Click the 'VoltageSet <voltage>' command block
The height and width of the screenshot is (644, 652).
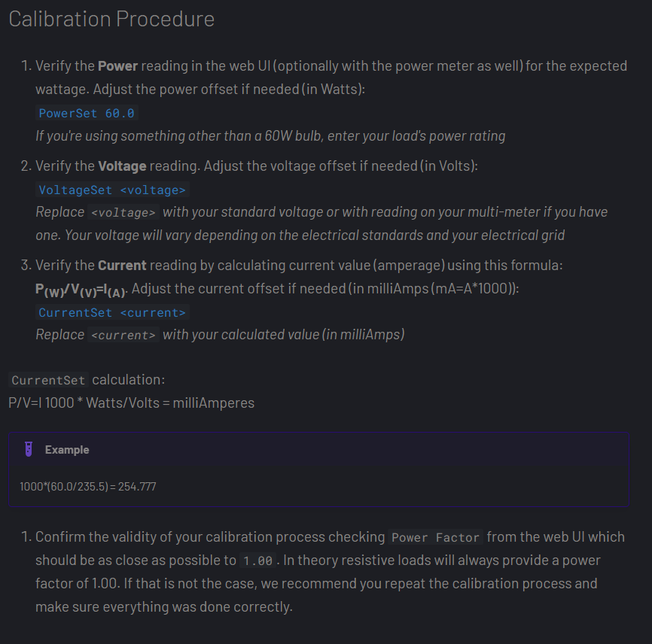pos(112,190)
